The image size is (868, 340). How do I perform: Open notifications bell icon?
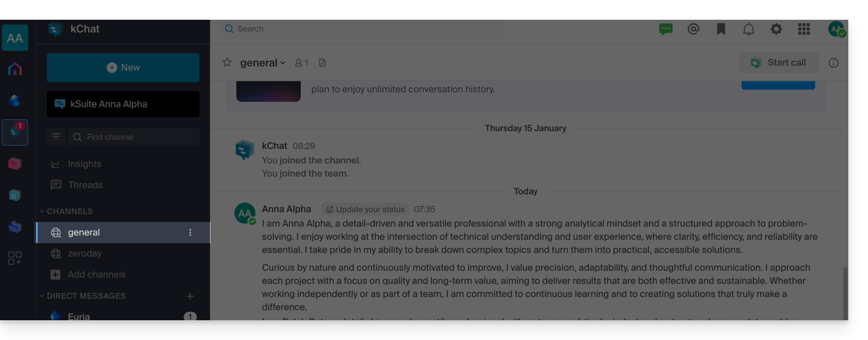coord(748,29)
